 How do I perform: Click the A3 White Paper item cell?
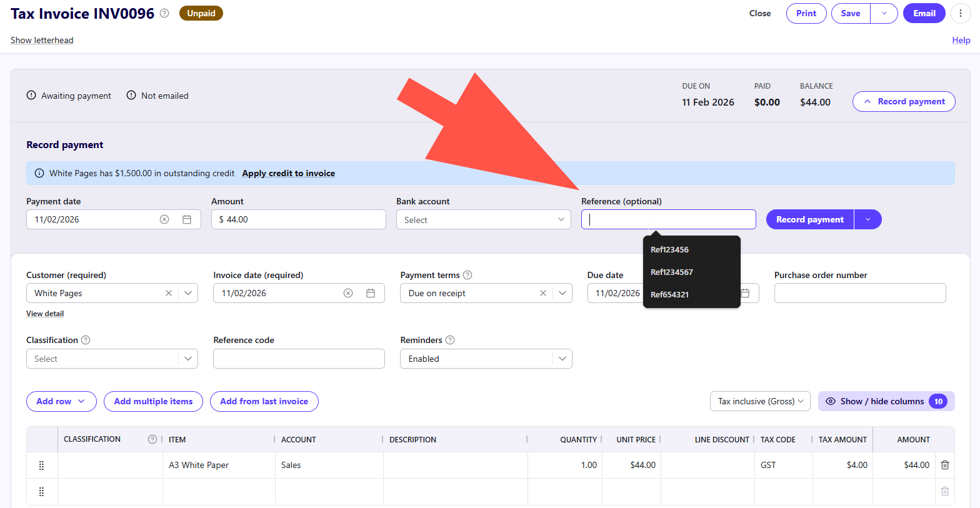219,465
